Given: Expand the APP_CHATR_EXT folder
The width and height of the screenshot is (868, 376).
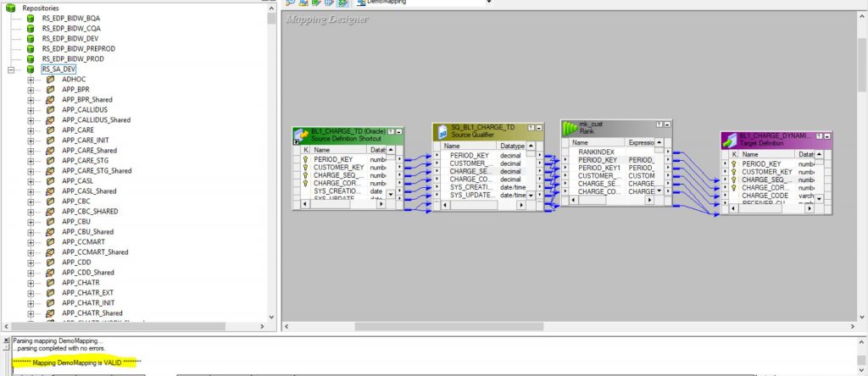Looking at the screenshot, I should click(x=31, y=293).
